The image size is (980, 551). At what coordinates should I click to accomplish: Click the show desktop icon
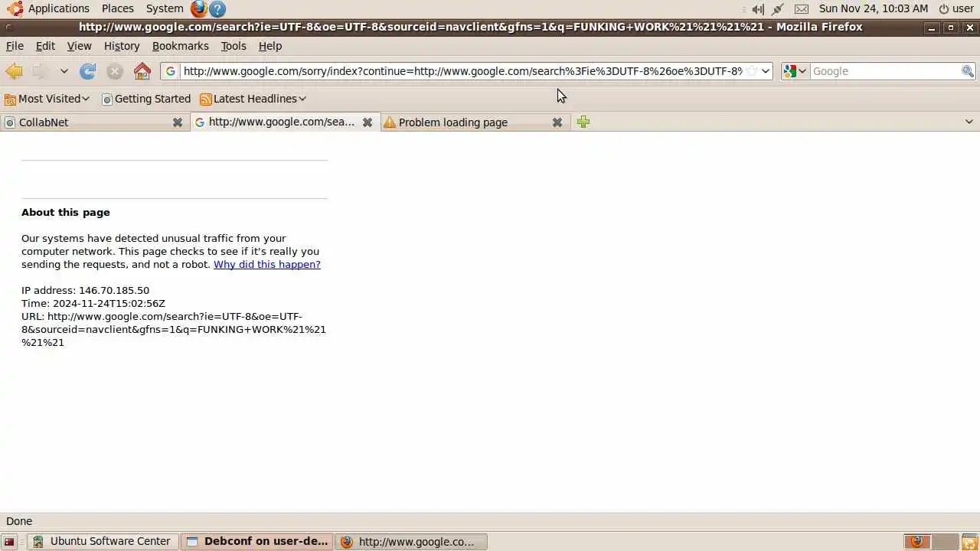pyautogui.click(x=10, y=542)
